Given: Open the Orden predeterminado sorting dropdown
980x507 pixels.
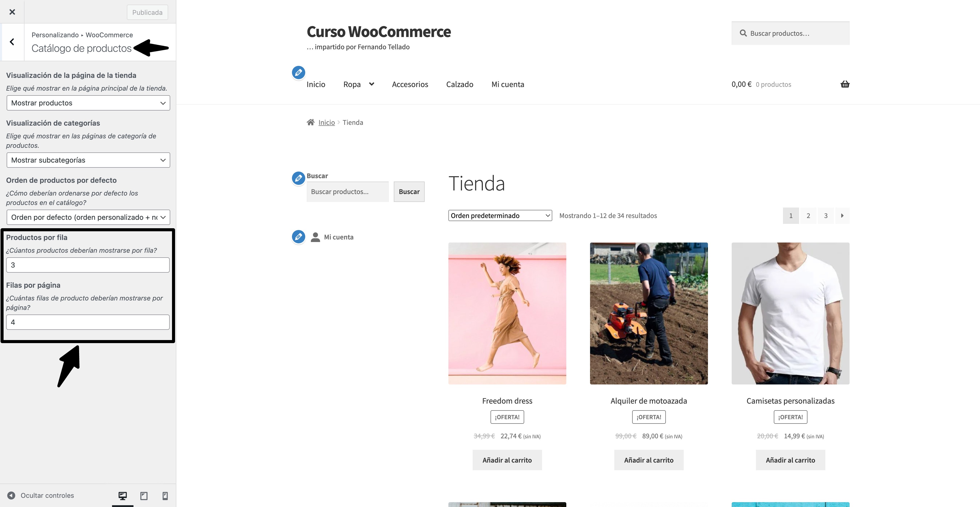Looking at the screenshot, I should coord(500,215).
